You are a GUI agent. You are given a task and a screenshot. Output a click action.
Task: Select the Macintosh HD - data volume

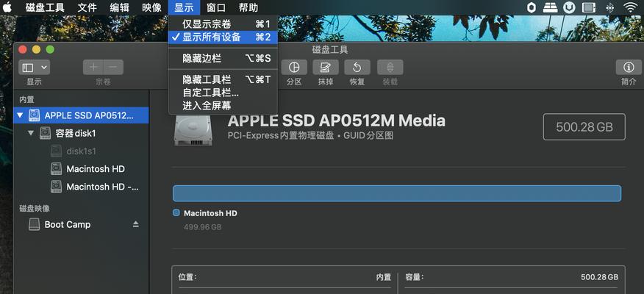tap(81, 187)
